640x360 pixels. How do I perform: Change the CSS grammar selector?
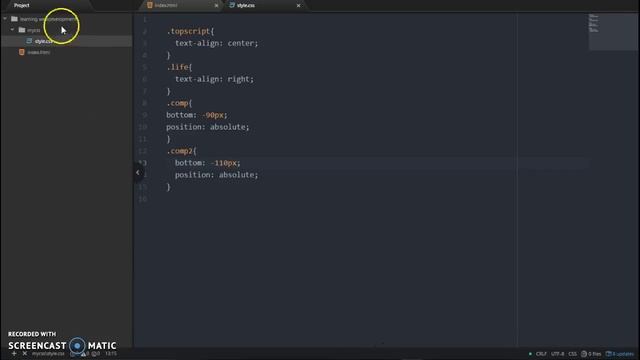pos(573,354)
